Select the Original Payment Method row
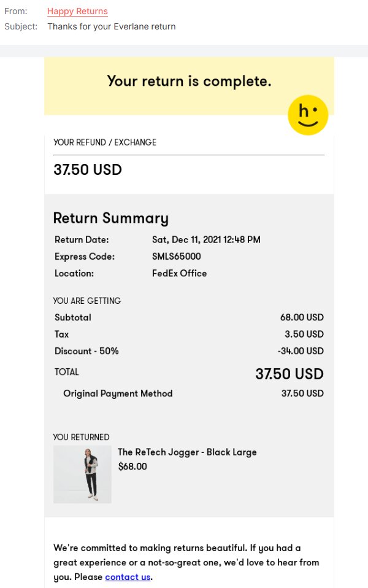The image size is (368, 588). (x=118, y=393)
